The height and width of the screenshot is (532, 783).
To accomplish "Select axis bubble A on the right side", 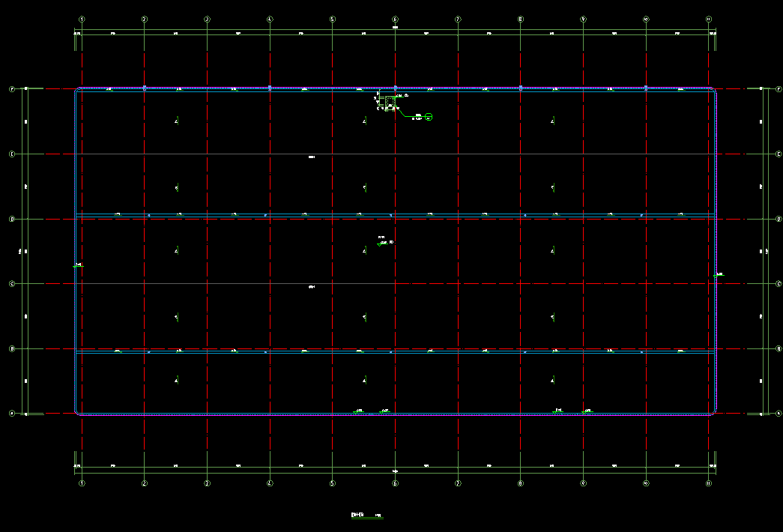I will click(779, 414).
